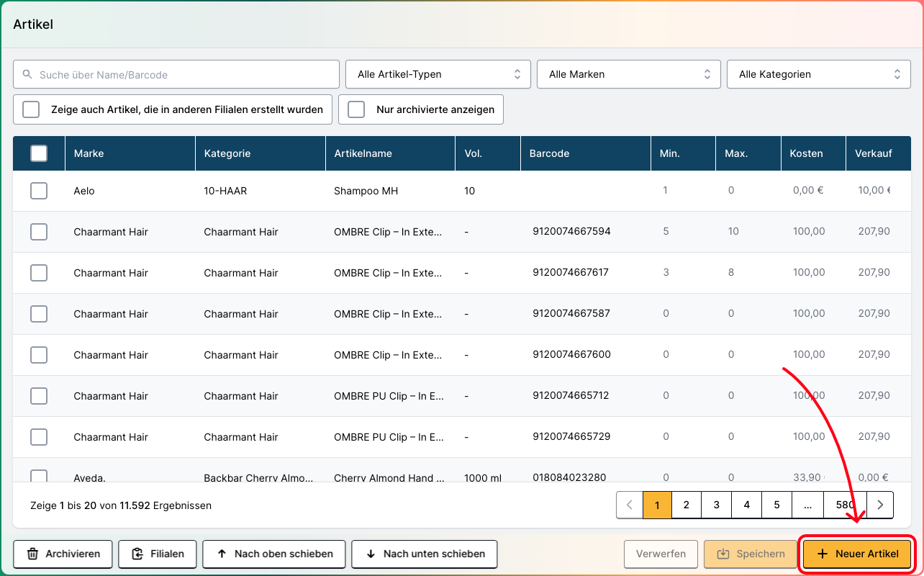Go to page 5
The width and height of the screenshot is (924, 576).
tap(777, 505)
